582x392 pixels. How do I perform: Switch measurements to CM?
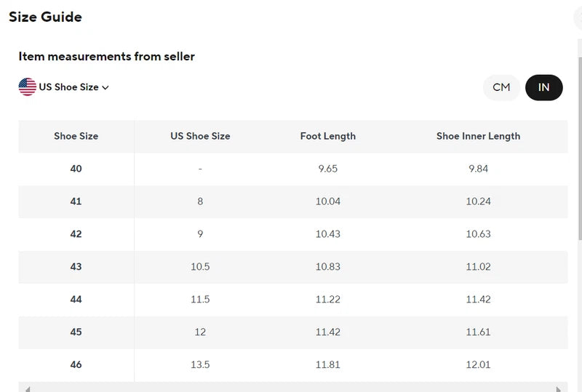[x=501, y=87]
